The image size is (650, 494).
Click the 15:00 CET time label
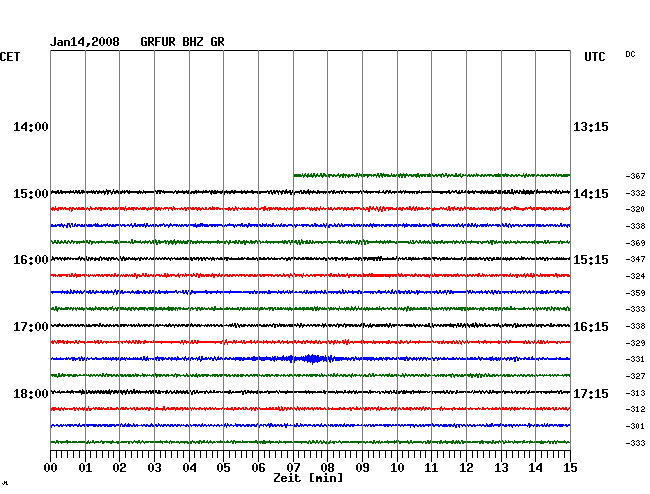[x=31, y=194]
